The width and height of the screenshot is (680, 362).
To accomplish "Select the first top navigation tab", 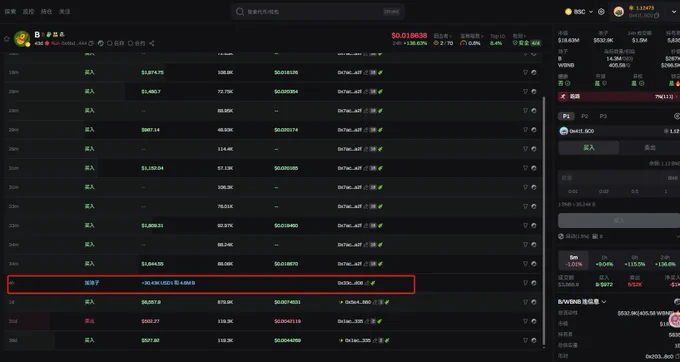I will [x=10, y=12].
